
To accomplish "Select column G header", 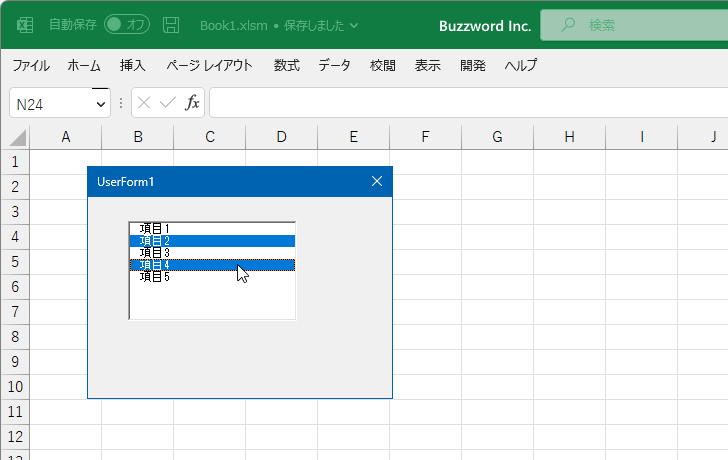I will pos(498,137).
